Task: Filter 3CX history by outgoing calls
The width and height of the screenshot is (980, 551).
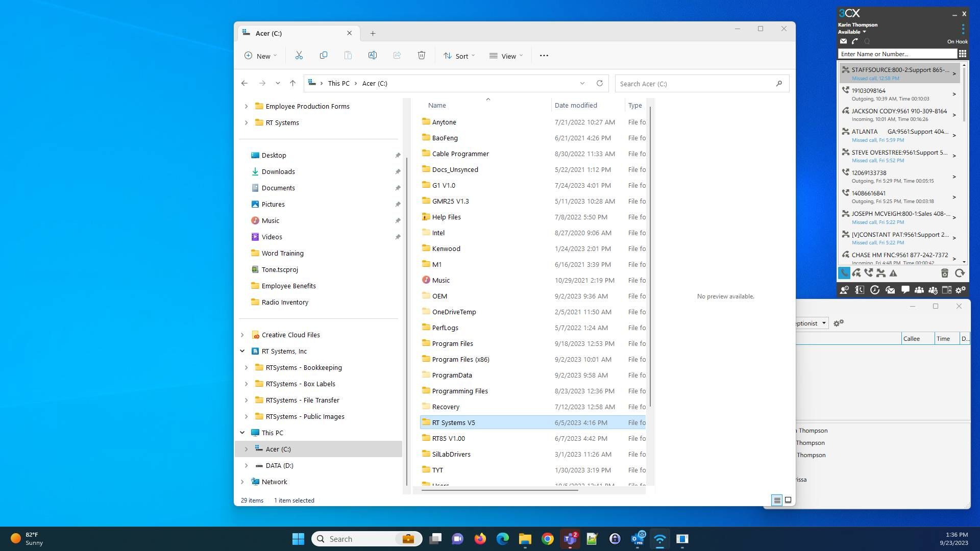Action: [x=869, y=273]
